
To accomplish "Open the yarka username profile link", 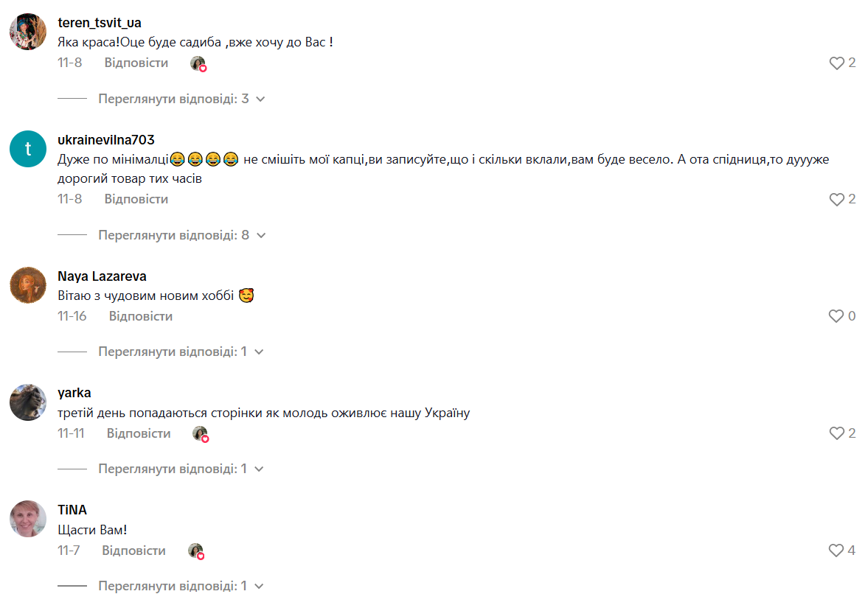I will 74,394.
